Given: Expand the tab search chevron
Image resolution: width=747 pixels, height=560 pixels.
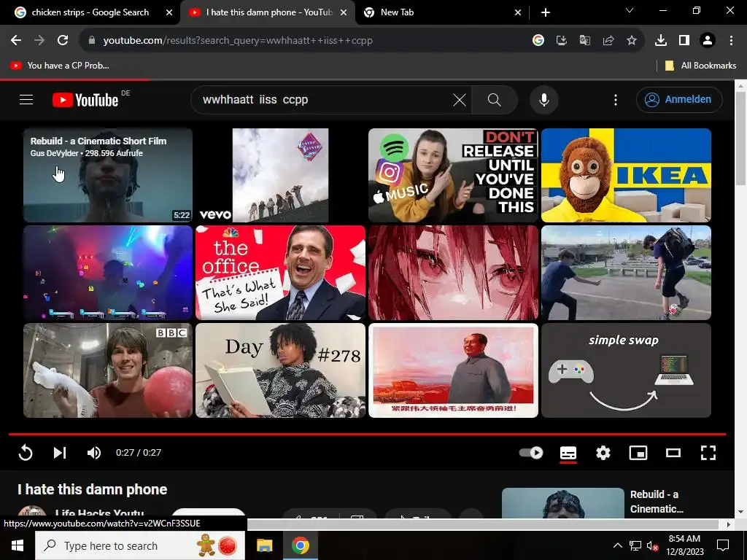Looking at the screenshot, I should point(630,10).
